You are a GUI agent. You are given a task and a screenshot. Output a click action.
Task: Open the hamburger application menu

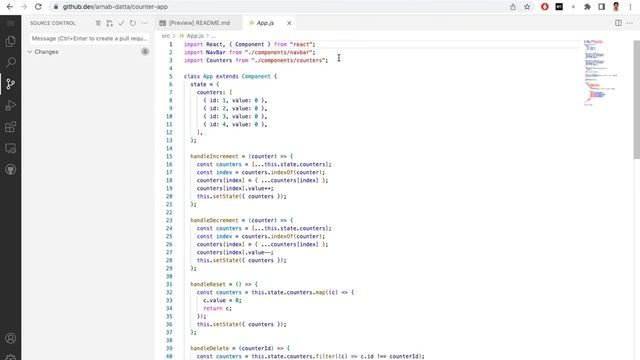(x=11, y=23)
